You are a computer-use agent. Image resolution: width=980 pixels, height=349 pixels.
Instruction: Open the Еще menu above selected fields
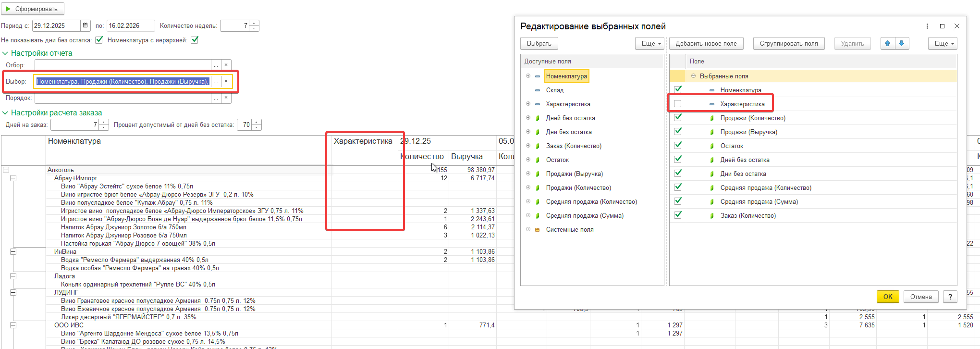point(943,43)
